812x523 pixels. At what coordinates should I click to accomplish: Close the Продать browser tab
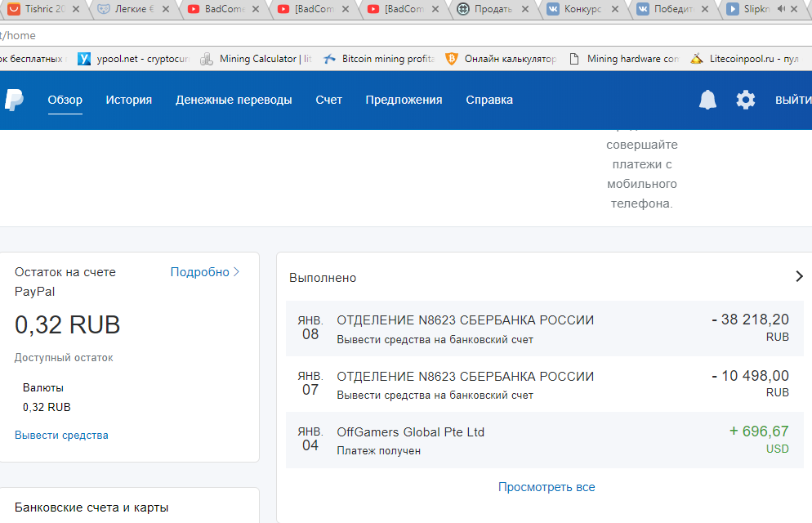click(x=525, y=9)
